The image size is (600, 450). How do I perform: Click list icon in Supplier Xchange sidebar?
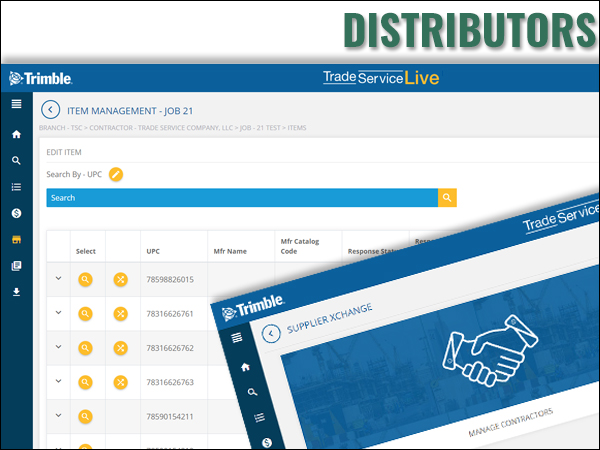[259, 417]
